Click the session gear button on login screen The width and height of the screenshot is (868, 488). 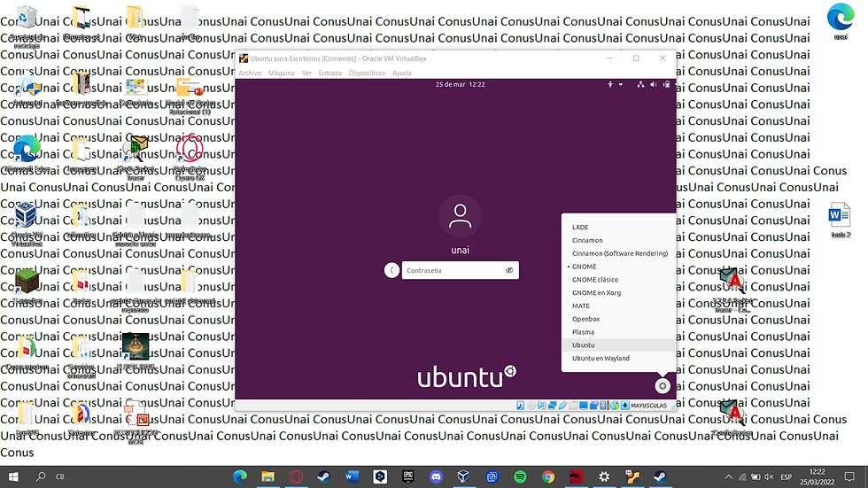point(663,386)
